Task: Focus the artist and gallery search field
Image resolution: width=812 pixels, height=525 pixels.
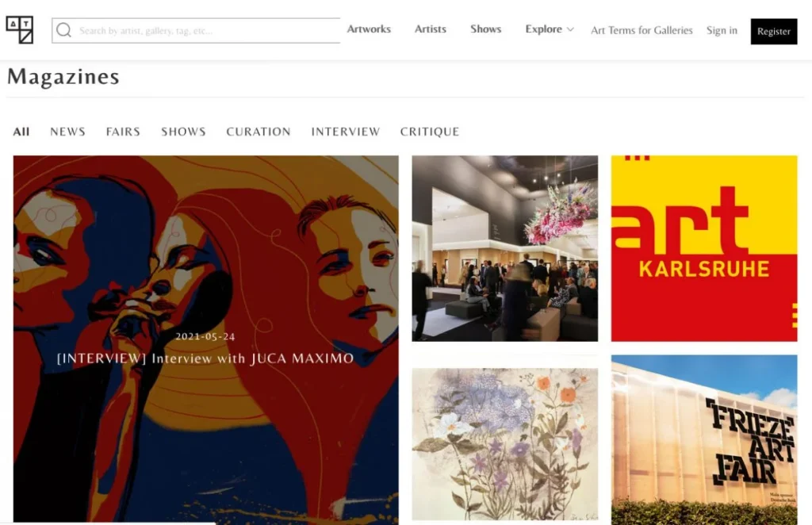Action: (x=197, y=31)
